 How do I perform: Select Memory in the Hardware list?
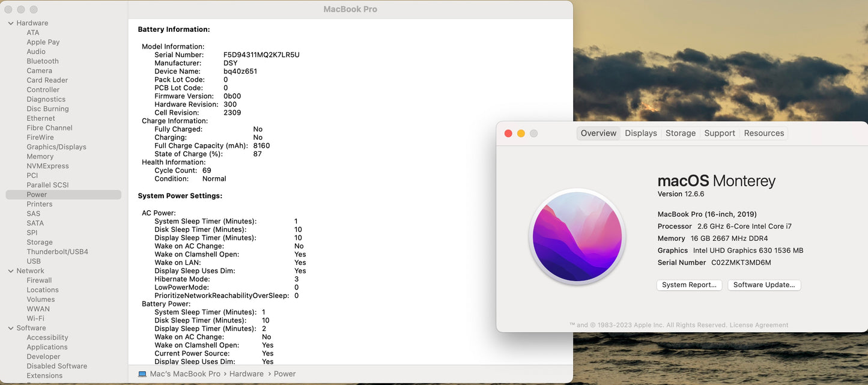tap(40, 157)
